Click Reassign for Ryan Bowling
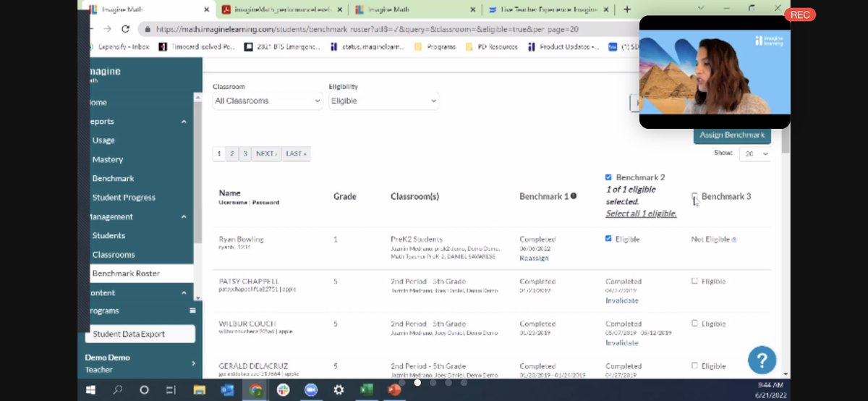Image resolution: width=868 pixels, height=401 pixels. pos(534,258)
